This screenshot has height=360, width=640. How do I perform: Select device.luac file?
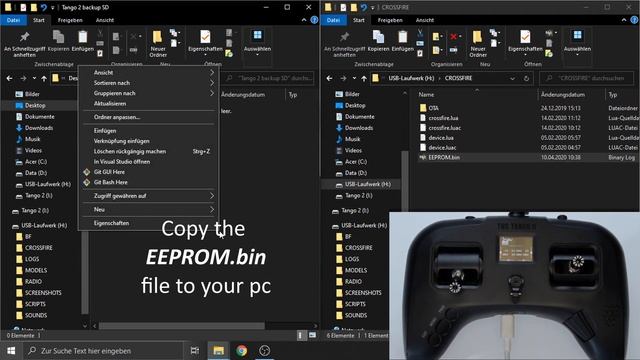[442, 147]
